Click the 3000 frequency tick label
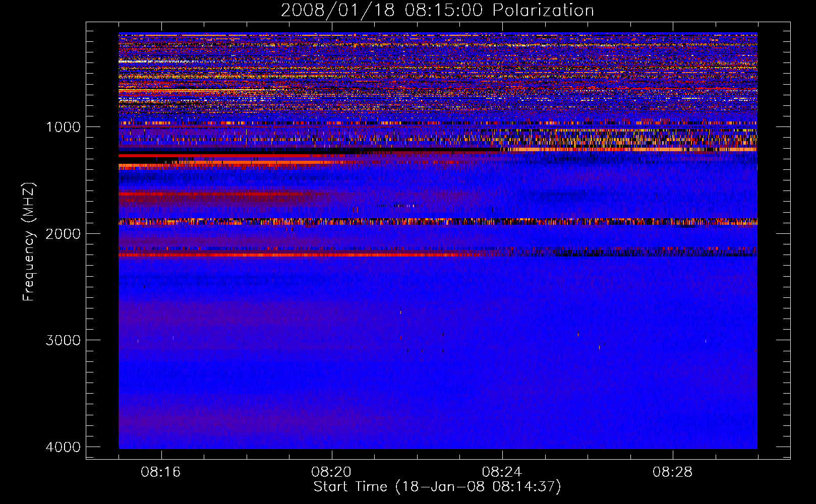 click(63, 340)
